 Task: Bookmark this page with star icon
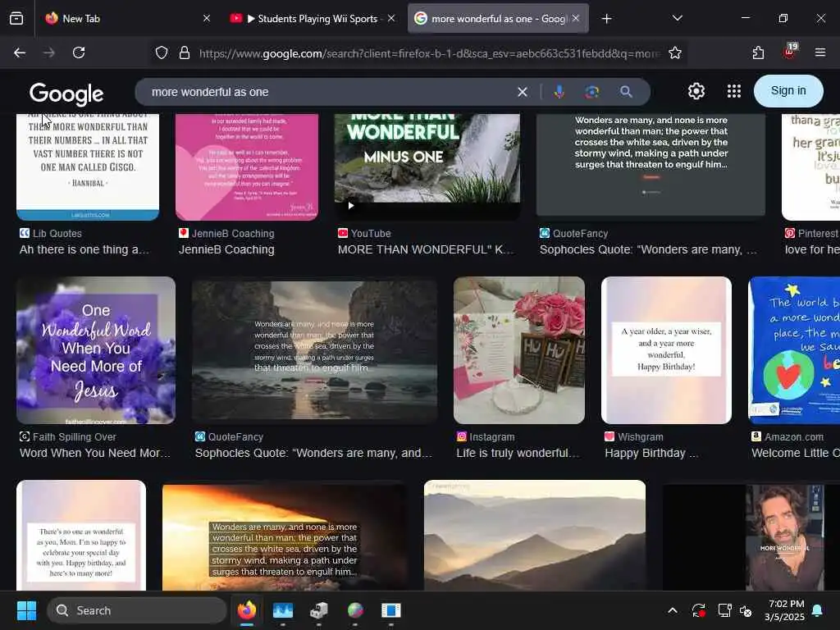[x=675, y=52]
